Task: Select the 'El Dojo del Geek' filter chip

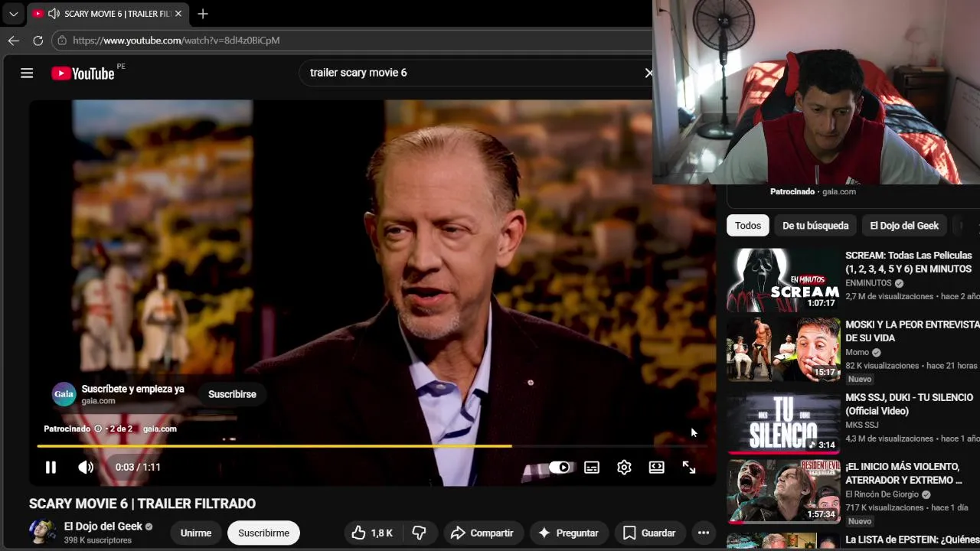Action: coord(904,226)
